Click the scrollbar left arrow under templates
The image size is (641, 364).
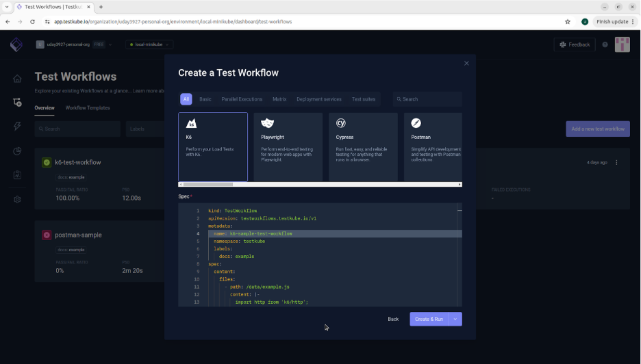pos(181,185)
